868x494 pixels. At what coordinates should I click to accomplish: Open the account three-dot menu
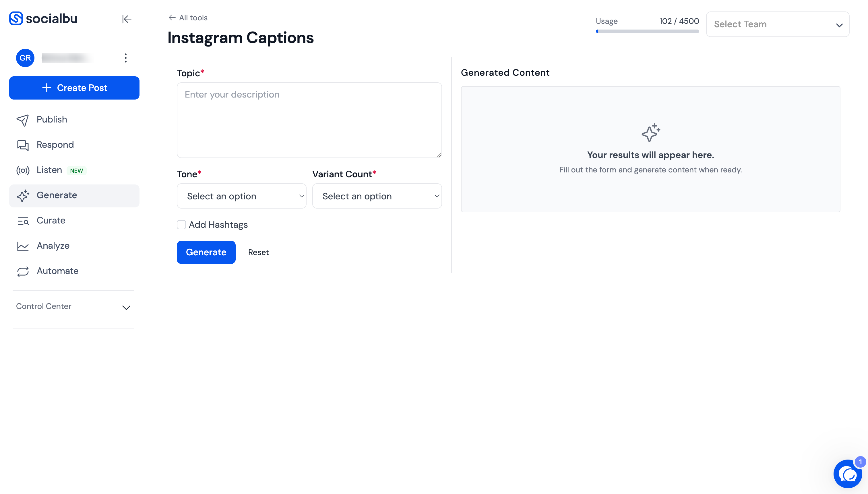point(126,58)
